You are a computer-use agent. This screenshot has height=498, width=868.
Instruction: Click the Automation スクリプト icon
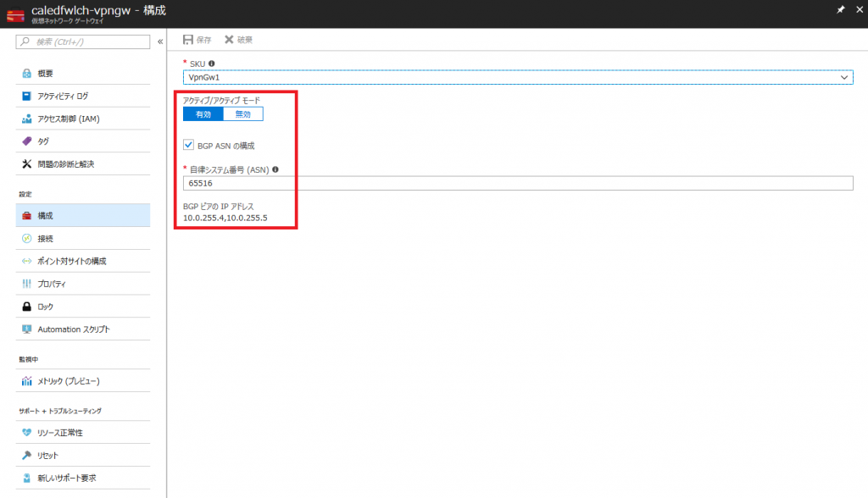[x=26, y=329]
